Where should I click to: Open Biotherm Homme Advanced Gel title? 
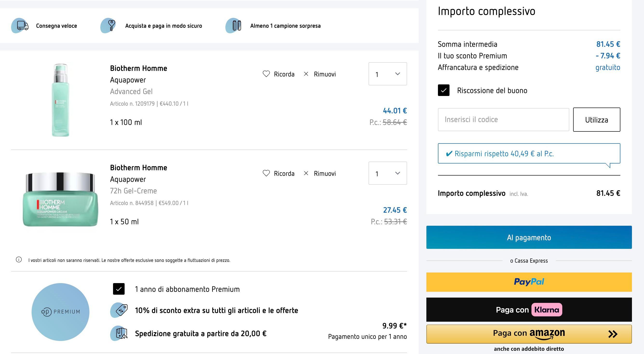click(x=139, y=68)
